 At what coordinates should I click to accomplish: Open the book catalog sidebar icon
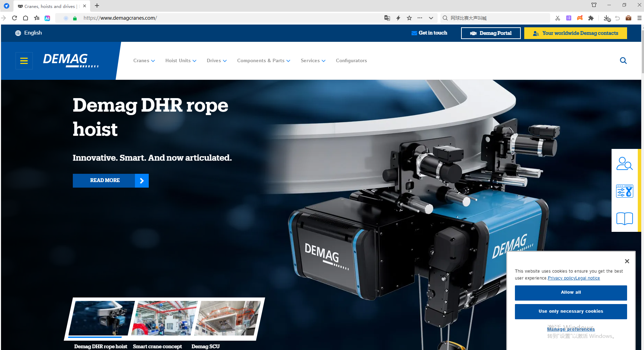624,218
